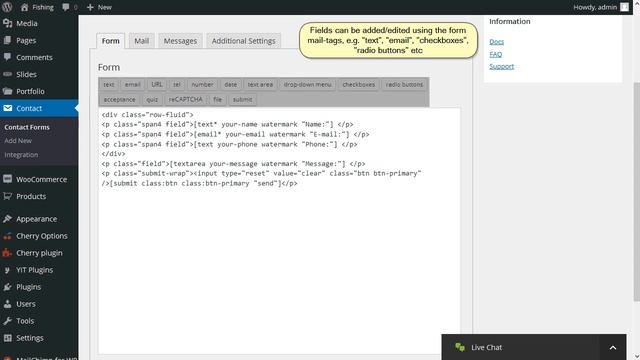Click the Cherry Options icon
Image resolution: width=640 pixels, height=360 pixels.
(7, 236)
